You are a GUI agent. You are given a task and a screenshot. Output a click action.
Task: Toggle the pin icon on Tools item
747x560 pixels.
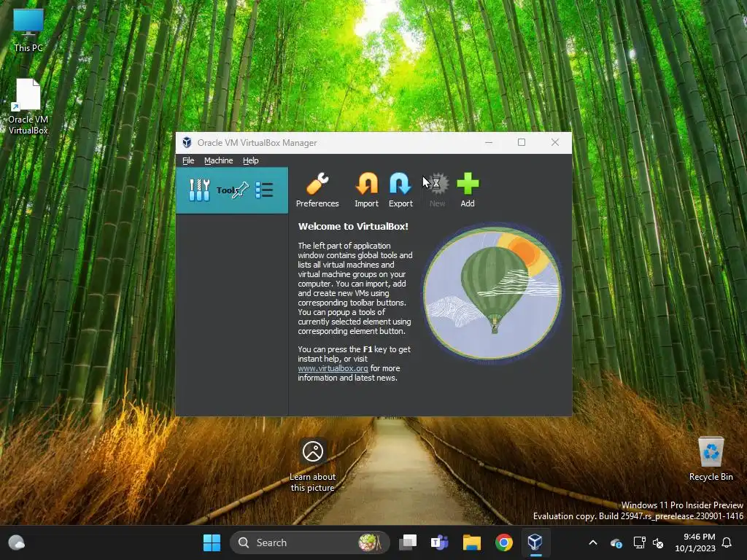(x=241, y=190)
